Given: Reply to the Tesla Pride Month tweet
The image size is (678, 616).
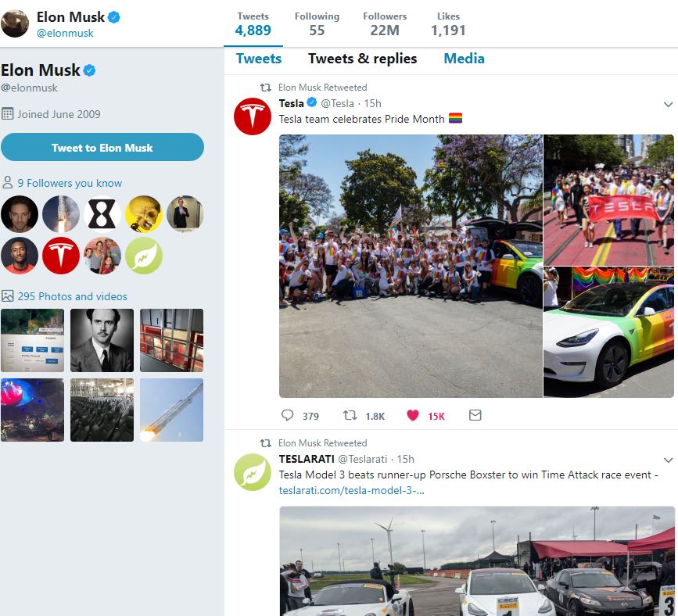Looking at the screenshot, I should pos(288,415).
